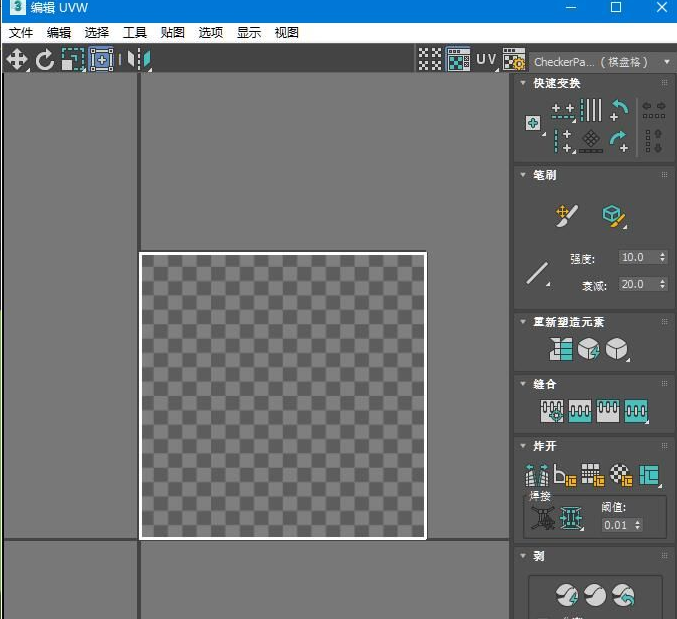The width and height of the screenshot is (677, 619).
Task: Click the 强度 spinner arrows
Action: 663,257
